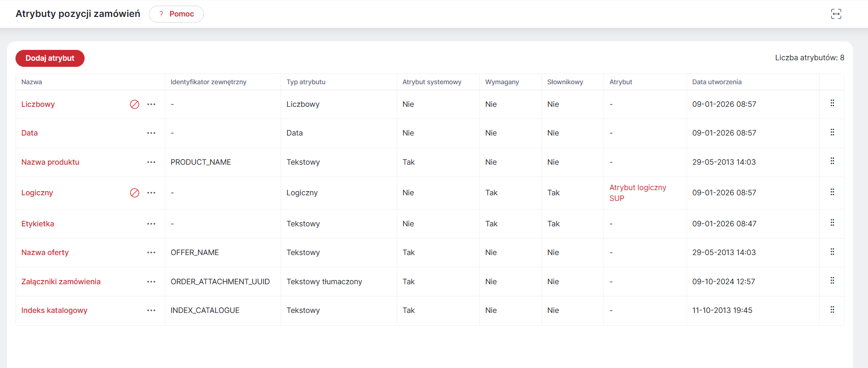868x368 pixels.
Task: Open three-dot menu for Logiczny row
Action: [x=151, y=193]
